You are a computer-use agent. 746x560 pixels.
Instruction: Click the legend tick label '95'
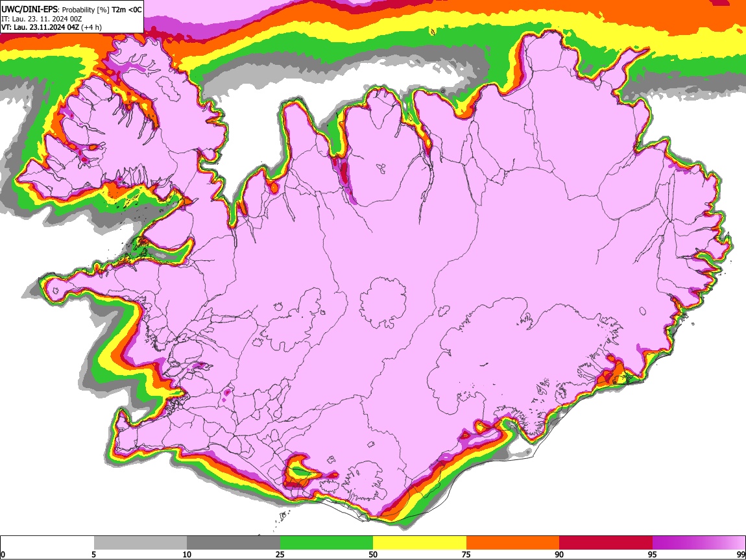(653, 554)
